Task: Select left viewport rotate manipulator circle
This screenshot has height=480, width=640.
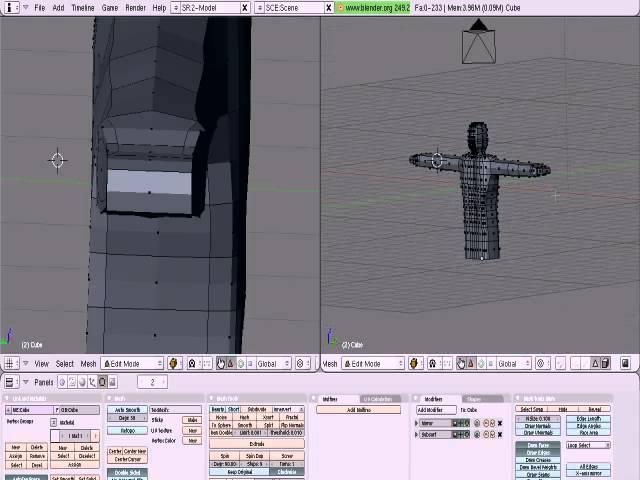Action: coord(240,363)
